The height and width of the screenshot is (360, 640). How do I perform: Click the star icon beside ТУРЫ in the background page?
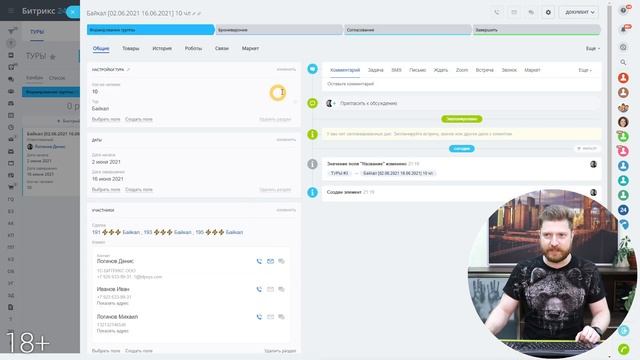[x=52, y=57]
